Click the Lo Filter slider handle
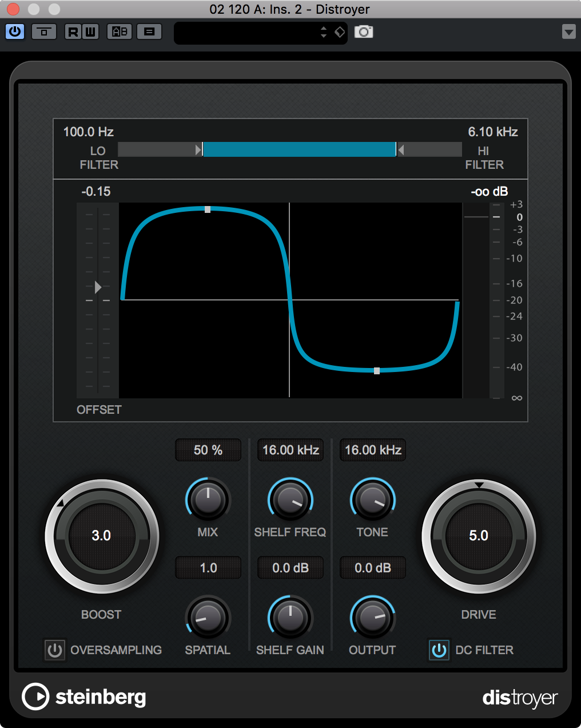Viewport: 581px width, 728px height. pos(199,150)
